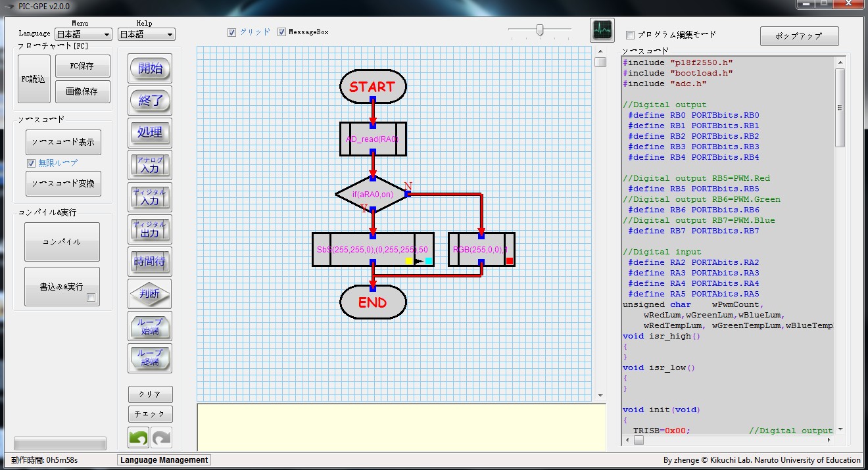The height and width of the screenshot is (470, 868).
Task: Click the '#include "p18f2550.h"' code line
Action: pos(678,62)
